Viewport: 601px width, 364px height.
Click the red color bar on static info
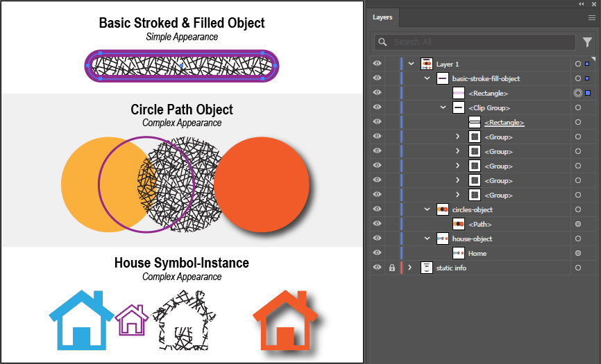pos(402,268)
